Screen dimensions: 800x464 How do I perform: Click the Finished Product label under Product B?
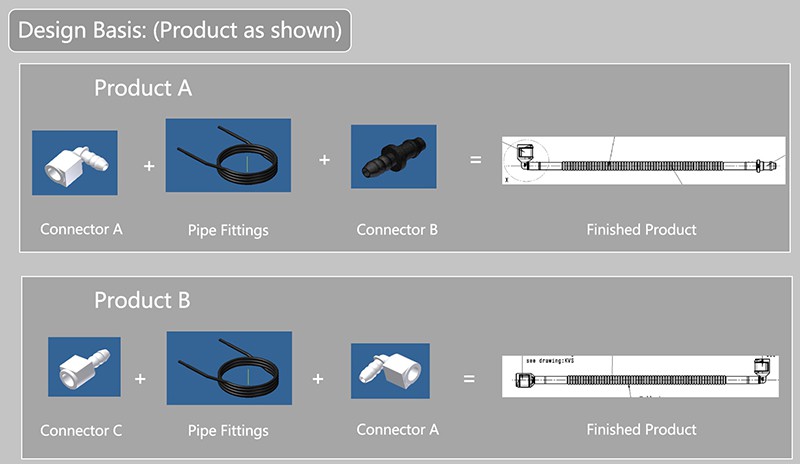click(x=641, y=429)
